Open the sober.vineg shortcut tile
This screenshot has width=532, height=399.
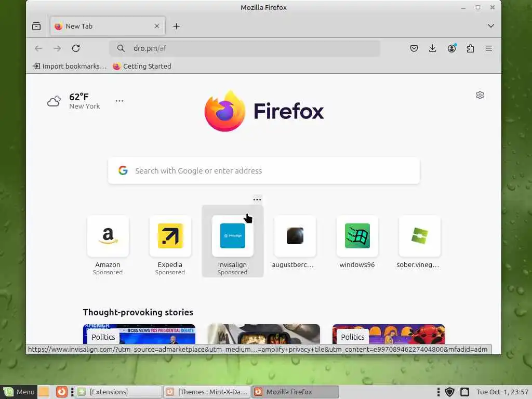pyautogui.click(x=420, y=243)
